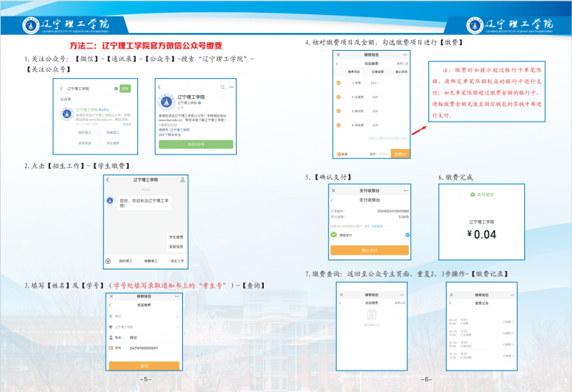Screen dimensions: 572x392
Task: Close the 缴费记录 list page
Action: [x=451, y=295]
